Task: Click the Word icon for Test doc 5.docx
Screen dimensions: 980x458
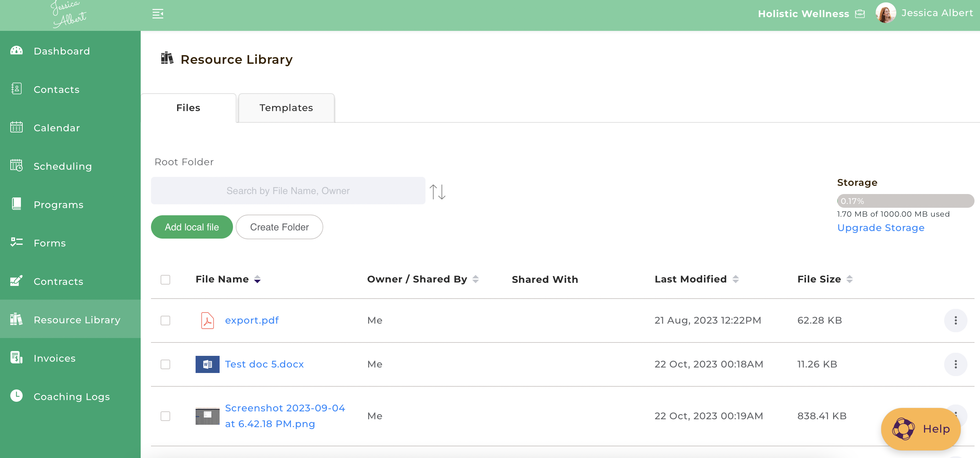Action: click(207, 364)
